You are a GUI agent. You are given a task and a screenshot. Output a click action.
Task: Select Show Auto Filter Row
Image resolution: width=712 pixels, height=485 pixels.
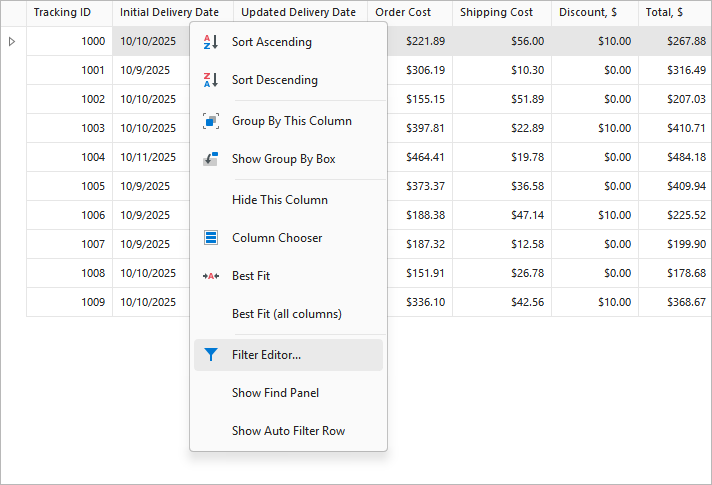pyautogui.click(x=288, y=431)
